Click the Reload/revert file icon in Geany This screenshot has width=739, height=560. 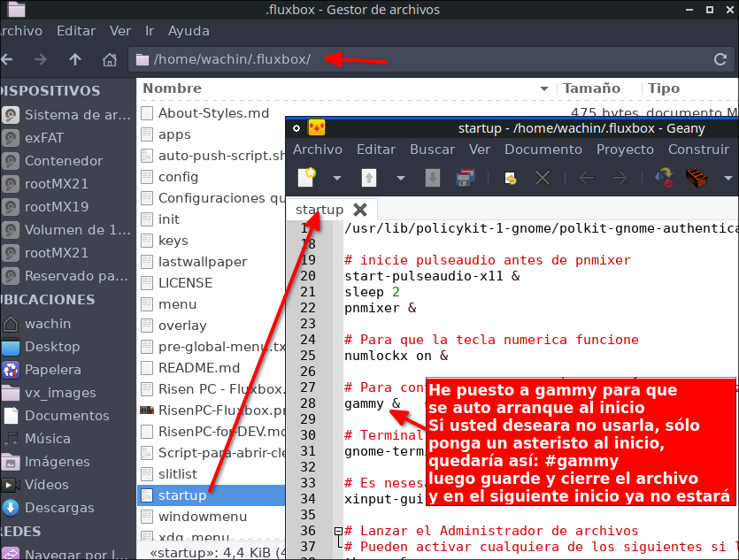pos(511,178)
